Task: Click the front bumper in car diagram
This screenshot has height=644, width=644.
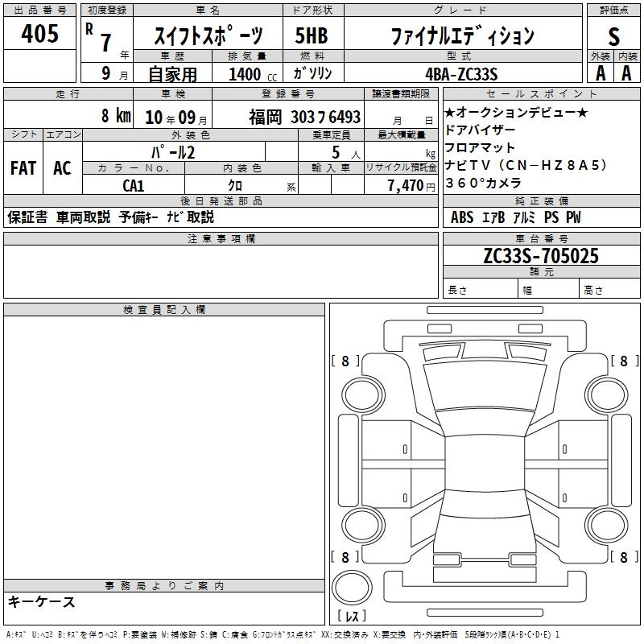Action: click(x=485, y=329)
